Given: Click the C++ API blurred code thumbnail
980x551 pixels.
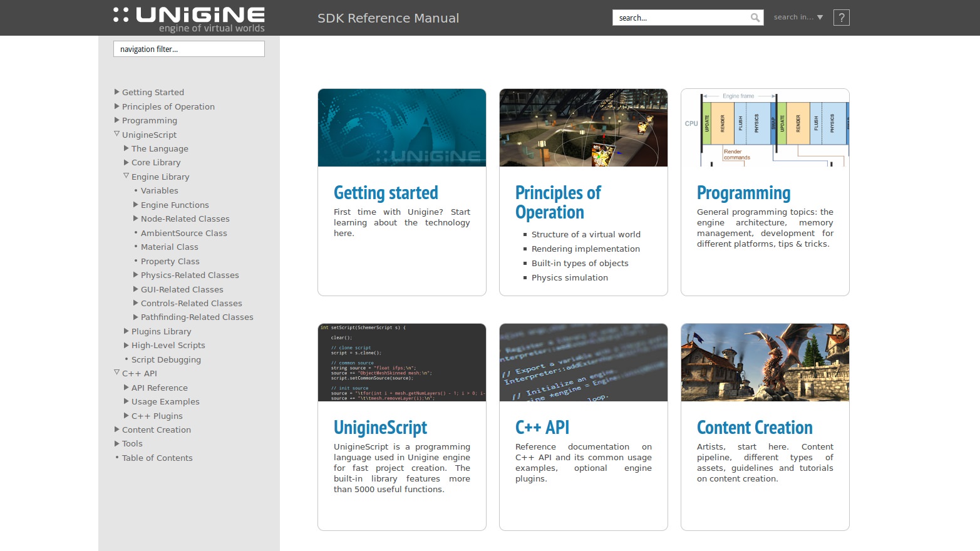Looking at the screenshot, I should [584, 363].
